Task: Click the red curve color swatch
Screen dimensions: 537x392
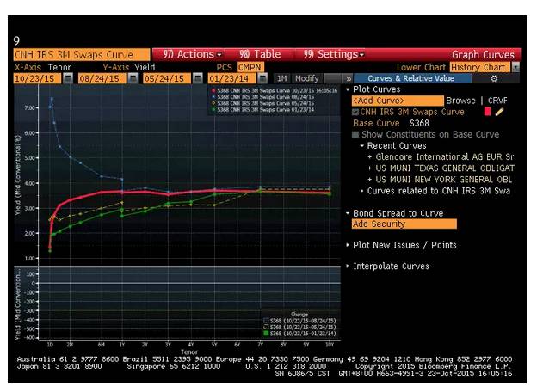Action: (487, 112)
